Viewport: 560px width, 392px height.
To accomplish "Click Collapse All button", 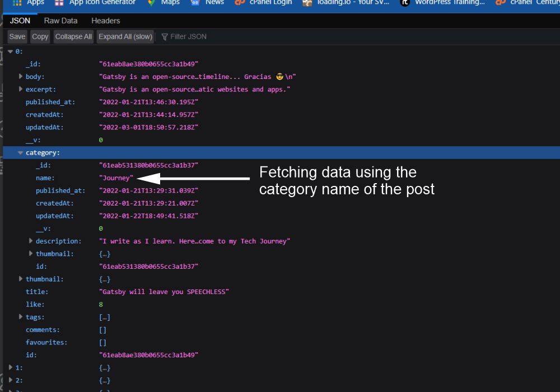I will coord(73,36).
